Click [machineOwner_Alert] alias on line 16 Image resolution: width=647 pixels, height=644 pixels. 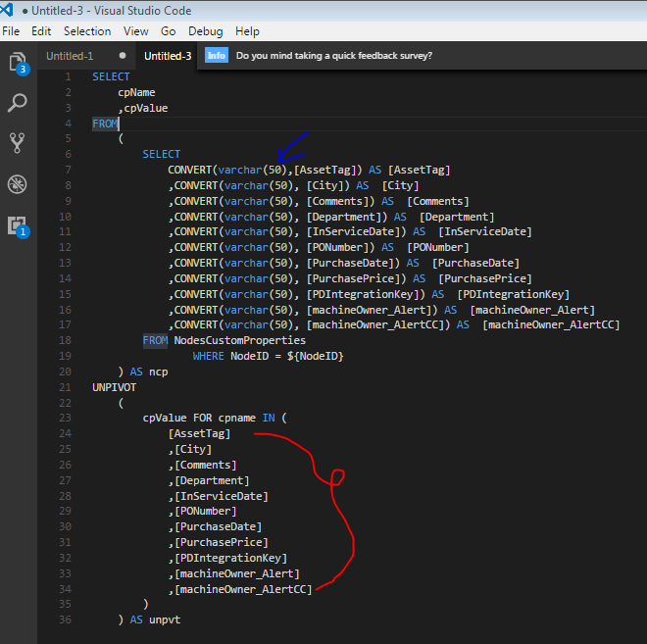click(x=532, y=311)
